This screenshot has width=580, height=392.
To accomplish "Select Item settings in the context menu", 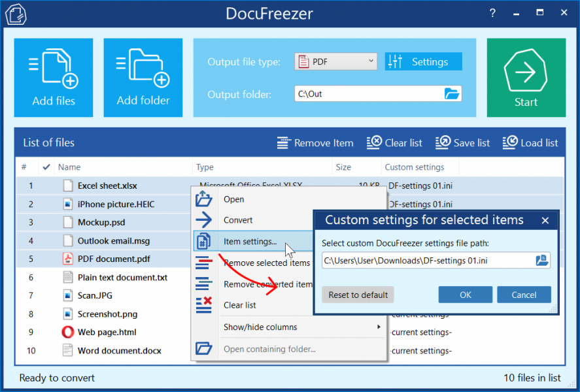I will tap(252, 242).
